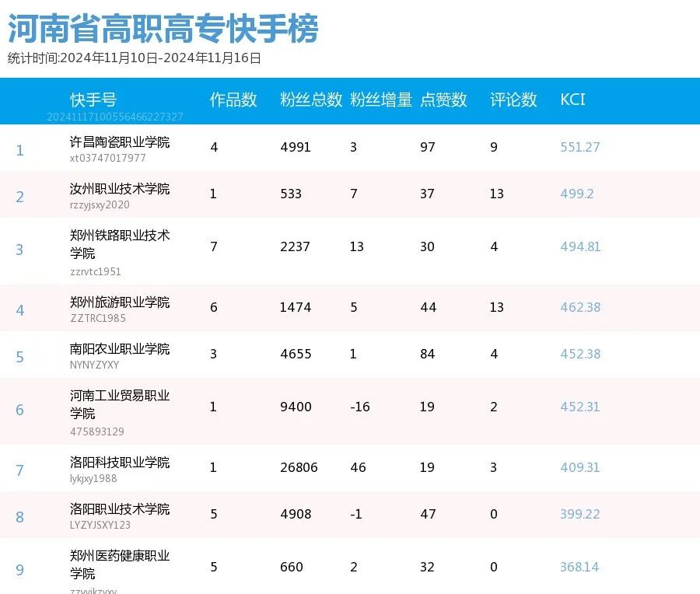Screen dimensions: 700x594
Task: Select the 河南省高职高专快手榜 title
Action: point(163,27)
